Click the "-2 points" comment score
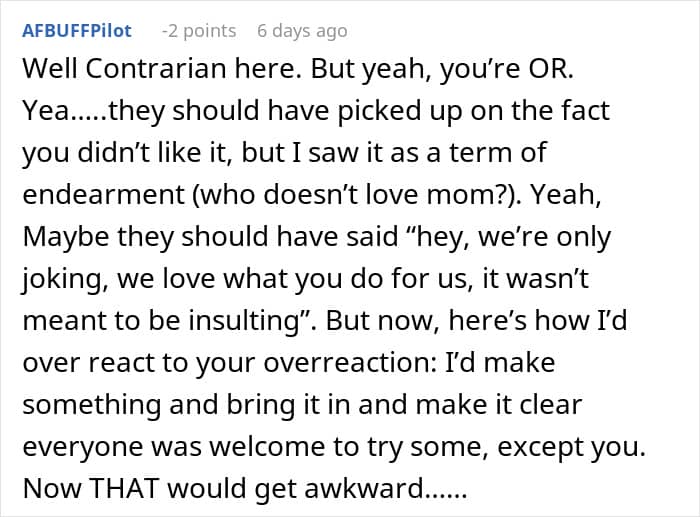 coord(199,31)
